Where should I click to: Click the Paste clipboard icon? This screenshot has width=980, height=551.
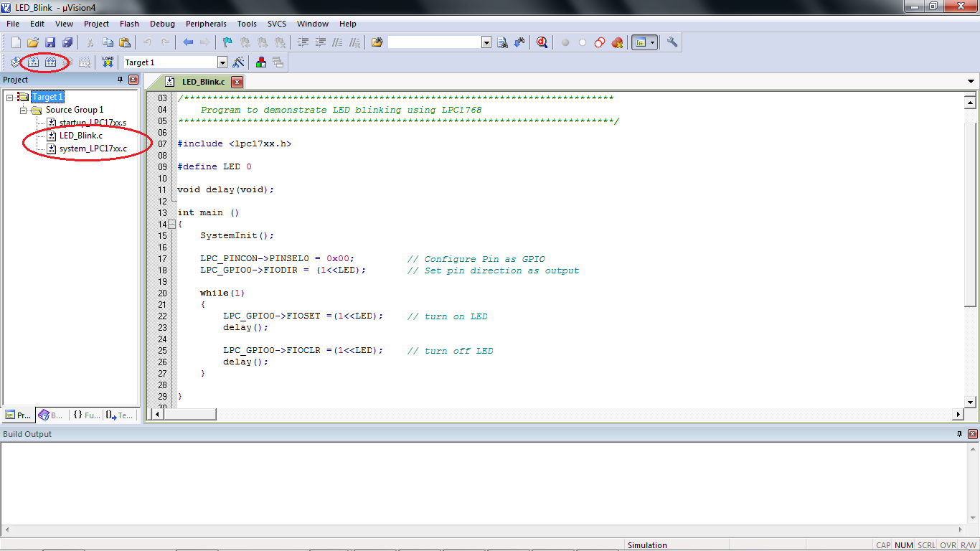[125, 42]
